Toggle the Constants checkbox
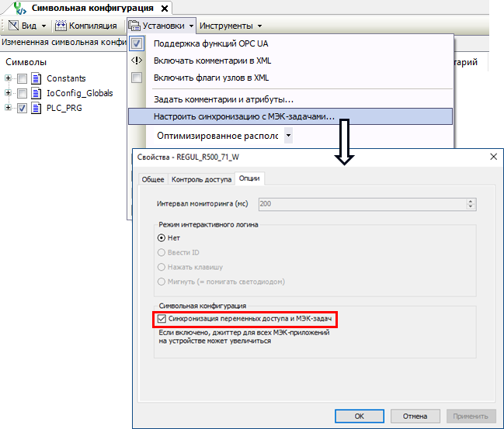This screenshot has height=429, width=504. (23, 78)
